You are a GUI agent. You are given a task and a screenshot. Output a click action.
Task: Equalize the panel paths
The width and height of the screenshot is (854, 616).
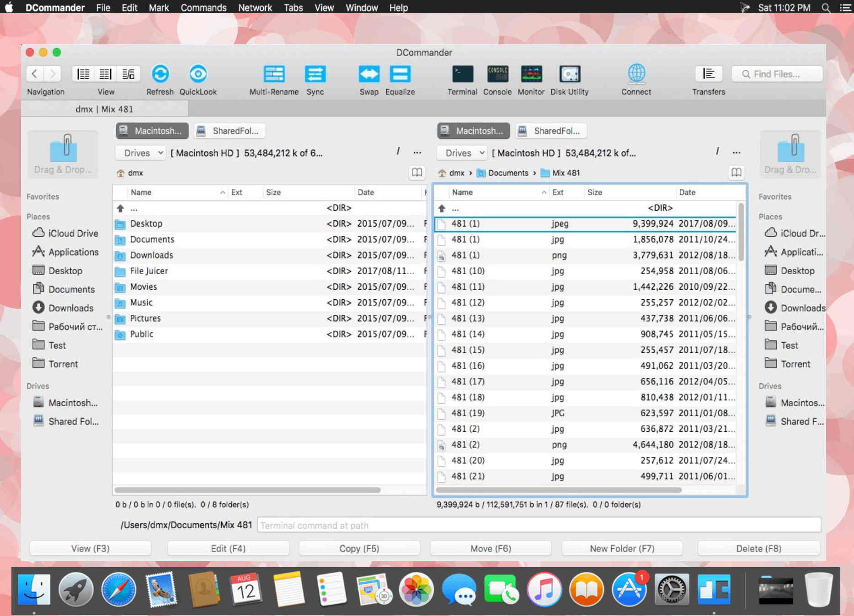[x=400, y=74]
